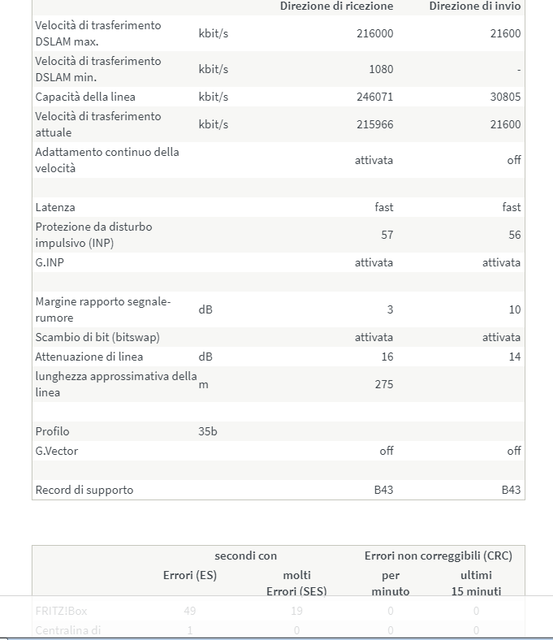553x640 pixels.
Task: Select the 246071 line capacity value
Action: (375, 97)
